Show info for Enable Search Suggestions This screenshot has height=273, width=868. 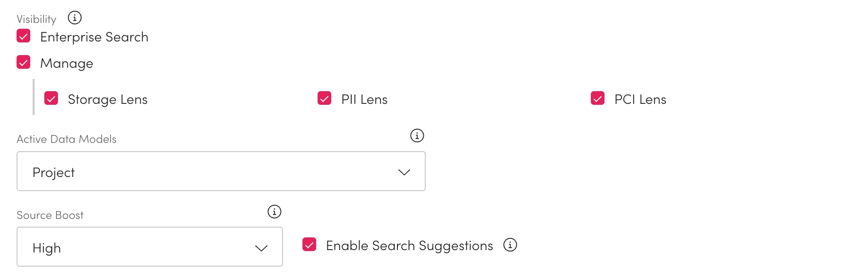(x=510, y=245)
